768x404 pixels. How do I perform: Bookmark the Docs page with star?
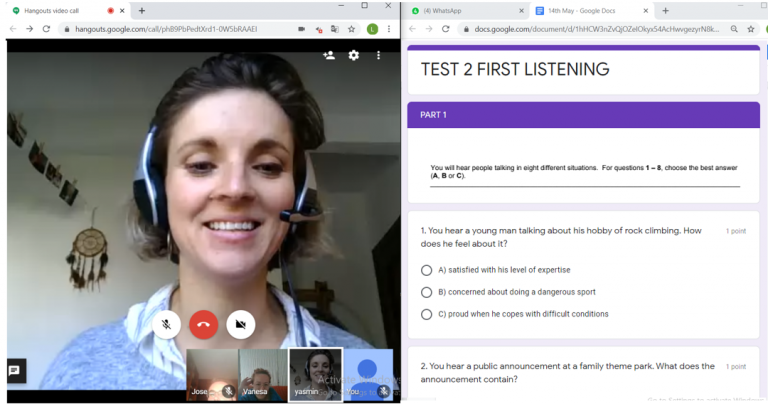click(x=750, y=29)
